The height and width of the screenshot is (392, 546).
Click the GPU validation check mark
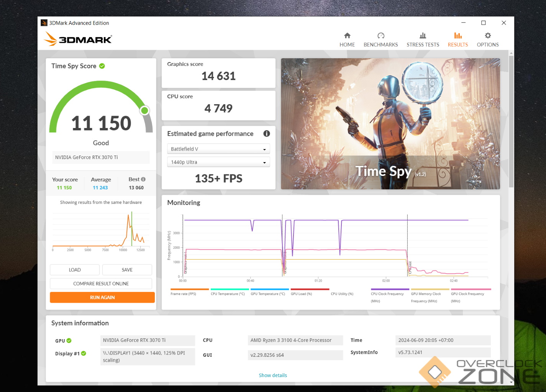click(x=69, y=341)
